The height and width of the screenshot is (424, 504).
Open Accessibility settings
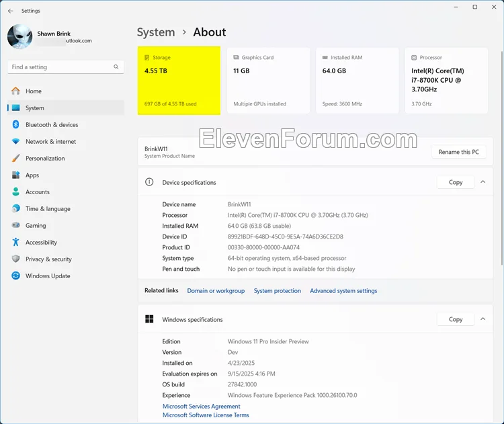tap(66, 243)
